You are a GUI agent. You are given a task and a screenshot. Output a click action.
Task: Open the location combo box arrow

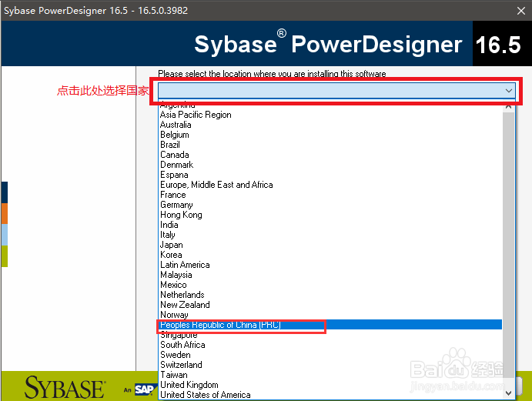[508, 91]
